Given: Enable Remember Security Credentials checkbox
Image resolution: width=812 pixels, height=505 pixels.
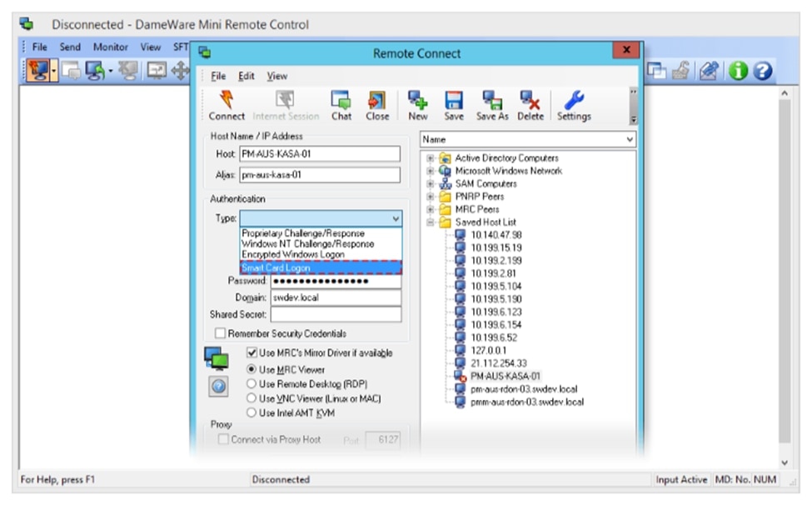Looking at the screenshot, I should [x=221, y=333].
